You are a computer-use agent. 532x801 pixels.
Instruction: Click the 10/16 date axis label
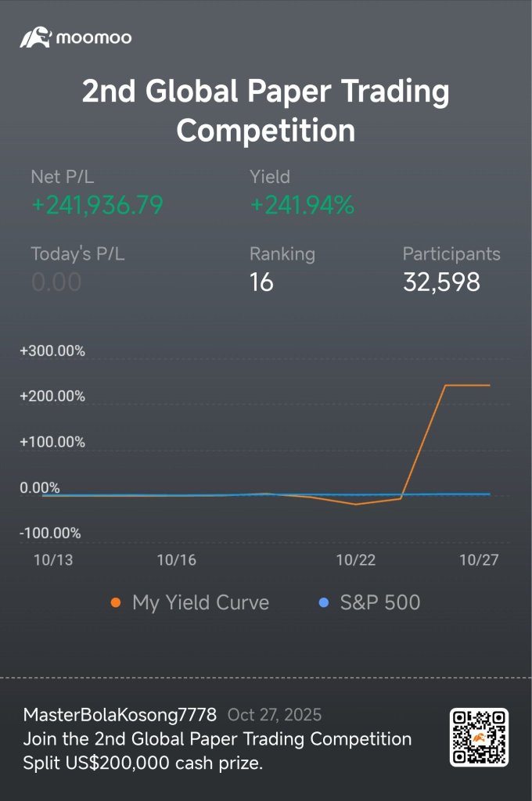point(176,560)
